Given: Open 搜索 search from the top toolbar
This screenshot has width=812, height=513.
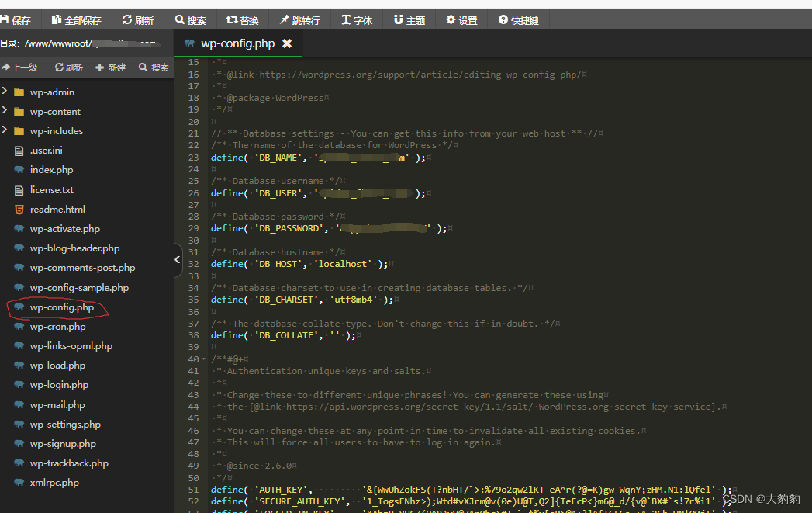Looking at the screenshot, I should click(x=191, y=20).
